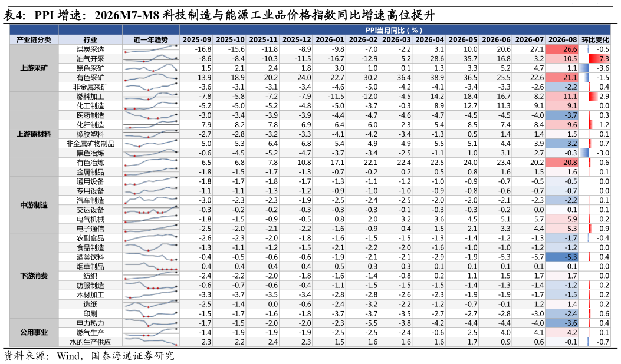This screenshot has height=364, width=621.
Task: Click the 2026-08 column header
Action: 563,39
